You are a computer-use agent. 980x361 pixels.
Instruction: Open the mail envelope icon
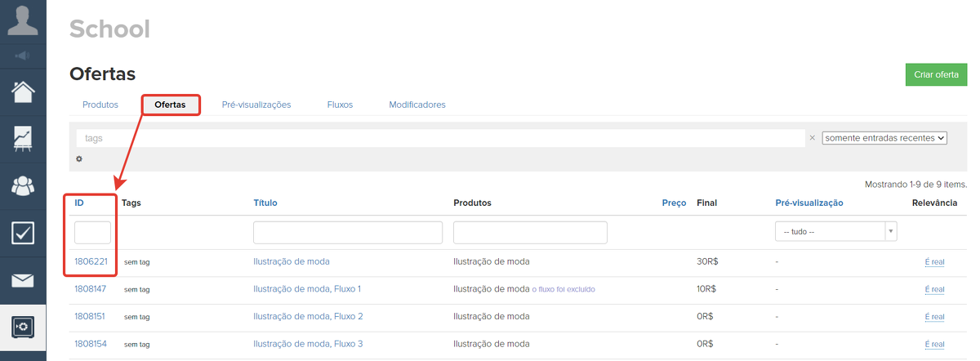point(23,280)
